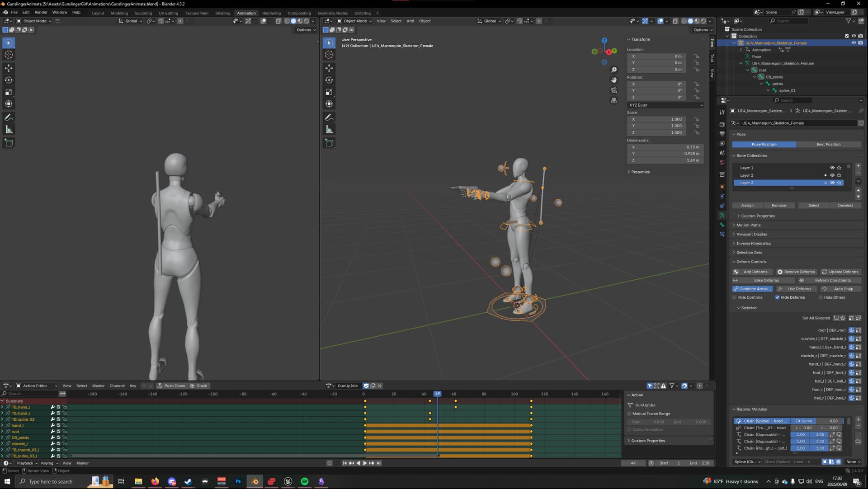Play the animation in timeline controls
The height and width of the screenshot is (489, 868).
(365, 463)
